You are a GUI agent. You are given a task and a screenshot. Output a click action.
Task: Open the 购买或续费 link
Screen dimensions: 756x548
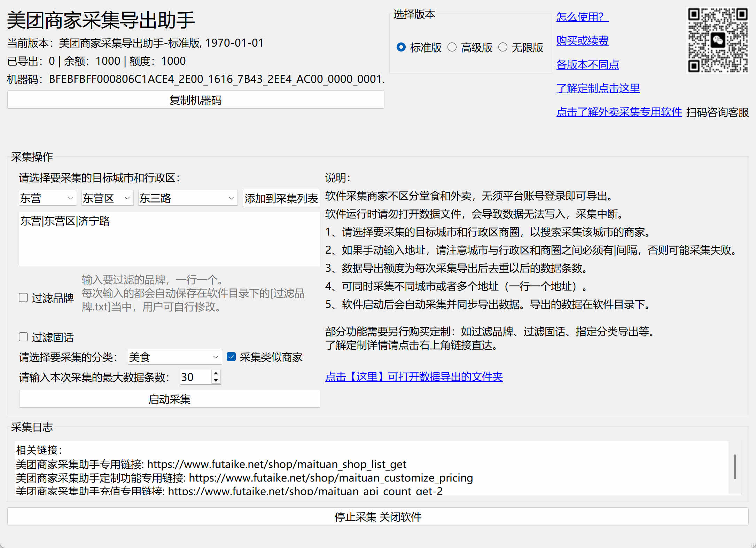coord(582,40)
